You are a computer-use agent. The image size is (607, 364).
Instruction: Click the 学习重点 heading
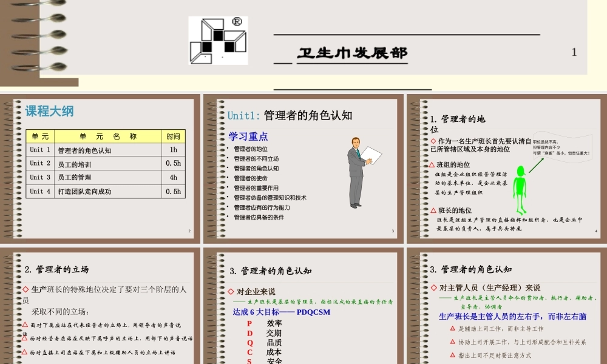(248, 136)
